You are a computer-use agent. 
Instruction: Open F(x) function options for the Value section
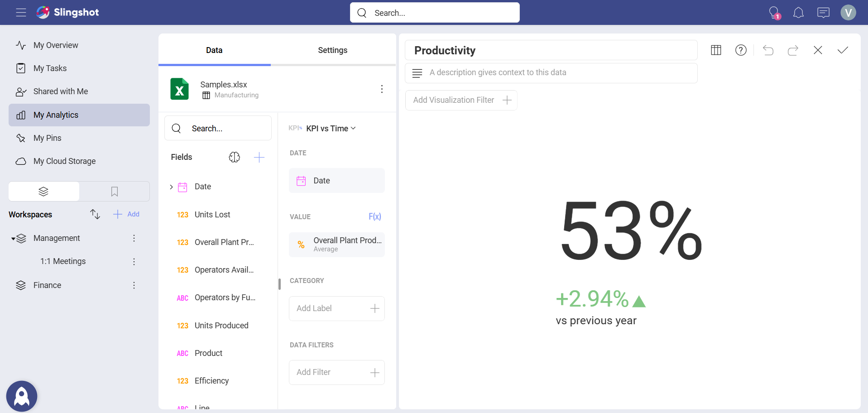[375, 216]
